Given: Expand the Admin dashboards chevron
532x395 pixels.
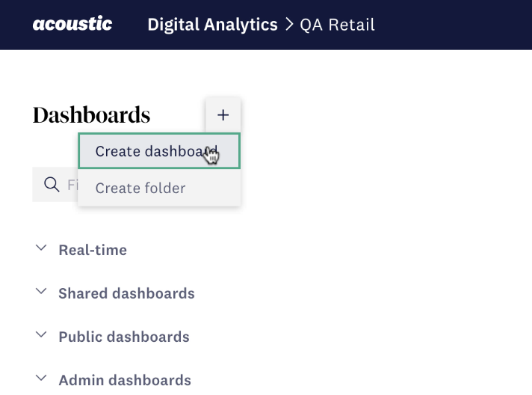Looking at the screenshot, I should [x=41, y=378].
